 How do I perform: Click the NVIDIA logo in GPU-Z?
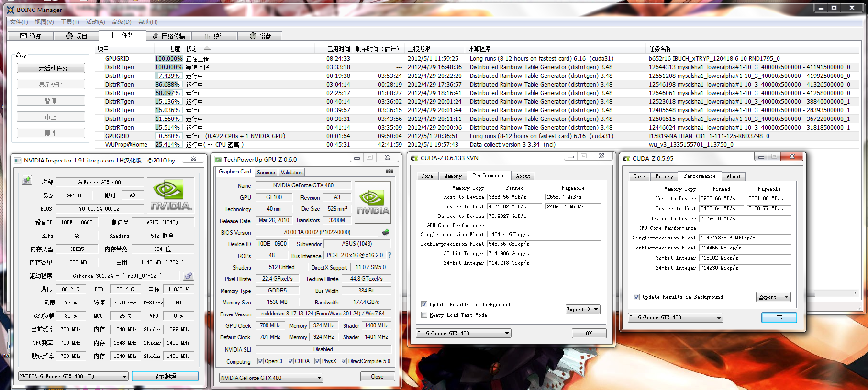pos(373,203)
